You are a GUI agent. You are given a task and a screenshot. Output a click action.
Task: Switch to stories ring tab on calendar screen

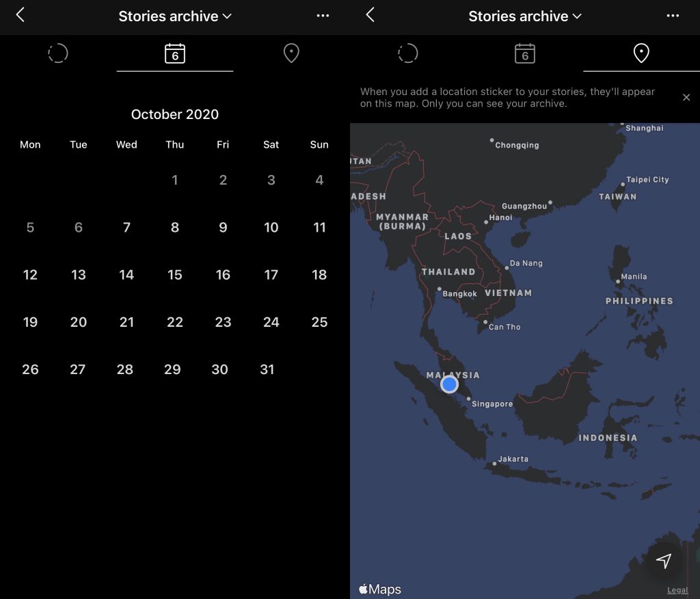click(58, 53)
